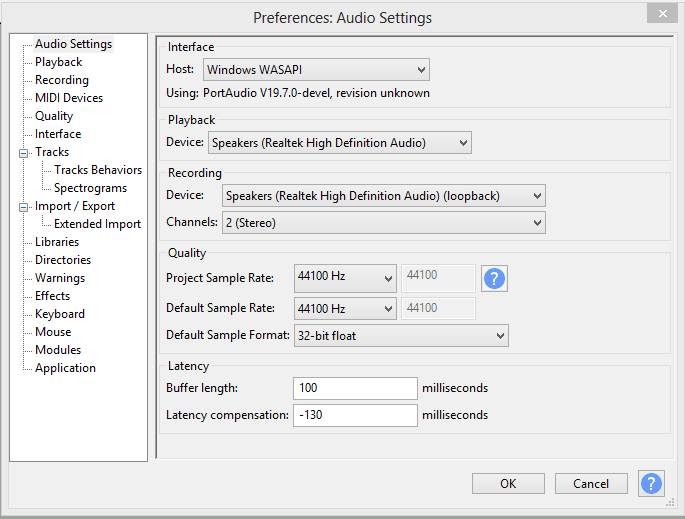Screen dimensions: 685x519
Task: Open the Quality section help icon
Action: click(494, 278)
